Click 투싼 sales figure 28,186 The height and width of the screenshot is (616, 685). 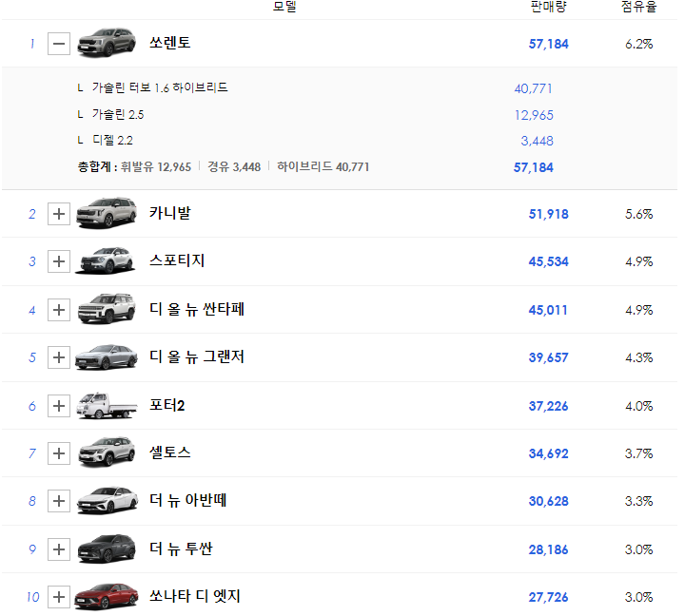click(x=548, y=549)
